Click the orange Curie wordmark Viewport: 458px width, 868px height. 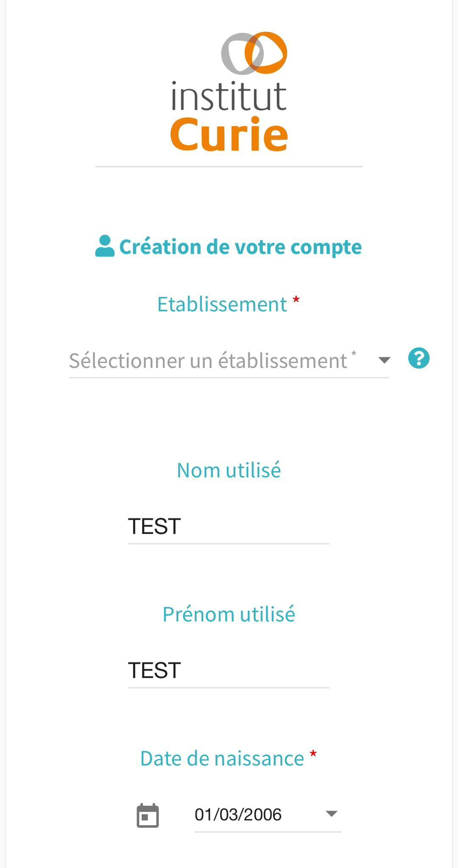point(229,135)
